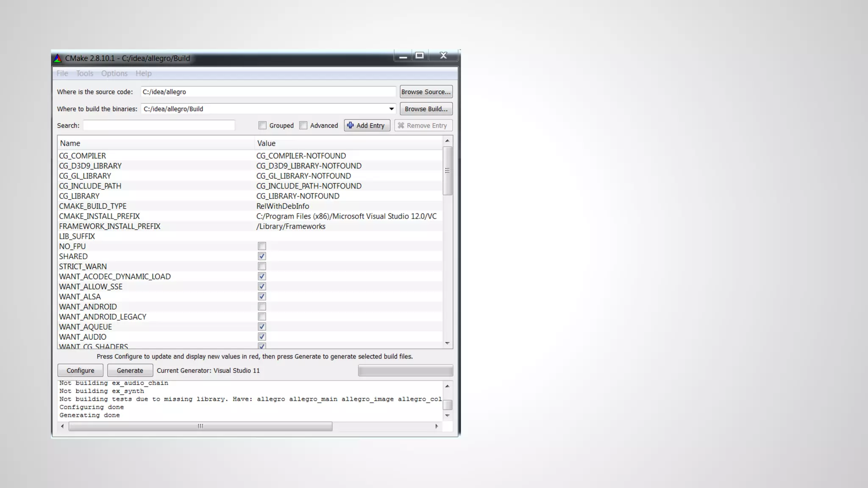Open the Options menu
This screenshot has width=868, height=488.
tap(114, 73)
